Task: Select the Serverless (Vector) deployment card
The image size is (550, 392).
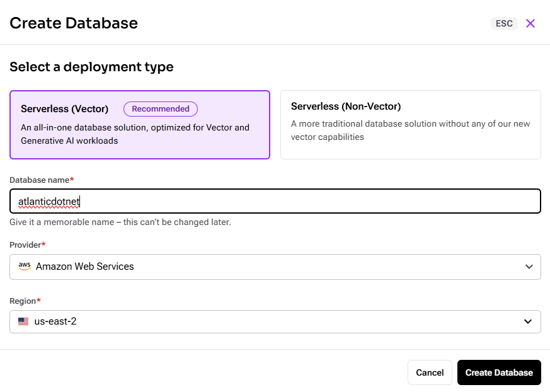Action: [139, 125]
